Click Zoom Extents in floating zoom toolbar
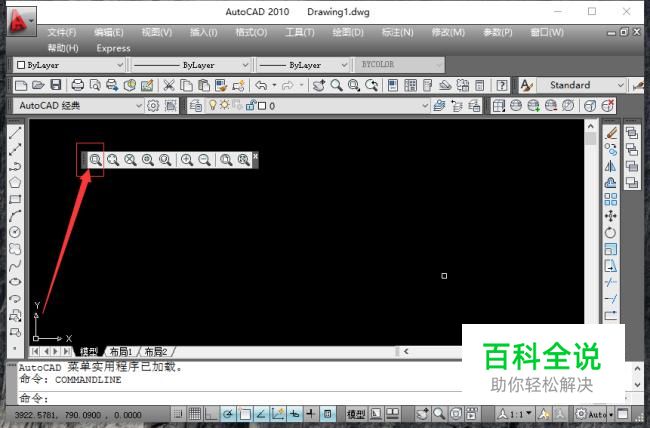650x428 pixels. pos(243,160)
